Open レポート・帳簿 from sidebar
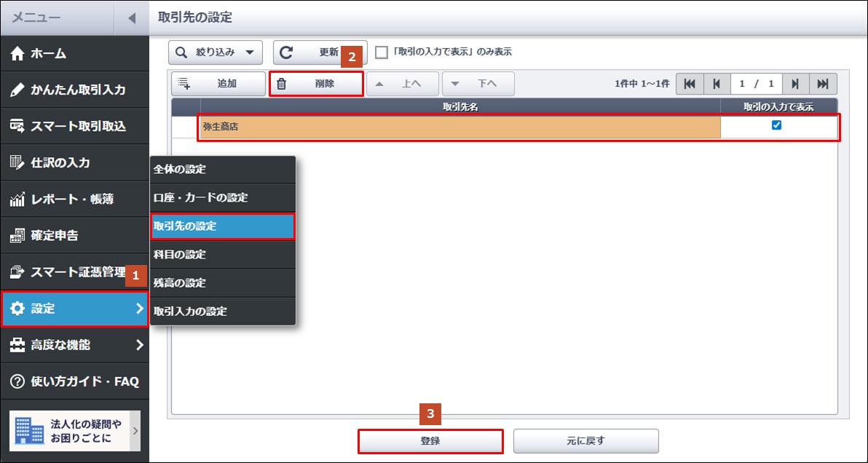868x463 pixels. coord(74,199)
